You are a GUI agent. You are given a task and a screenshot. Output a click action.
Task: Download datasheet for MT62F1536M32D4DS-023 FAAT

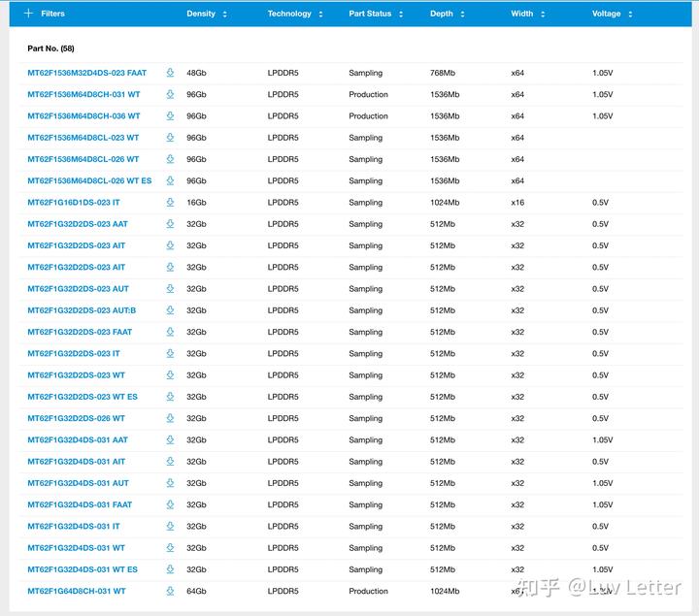point(170,73)
